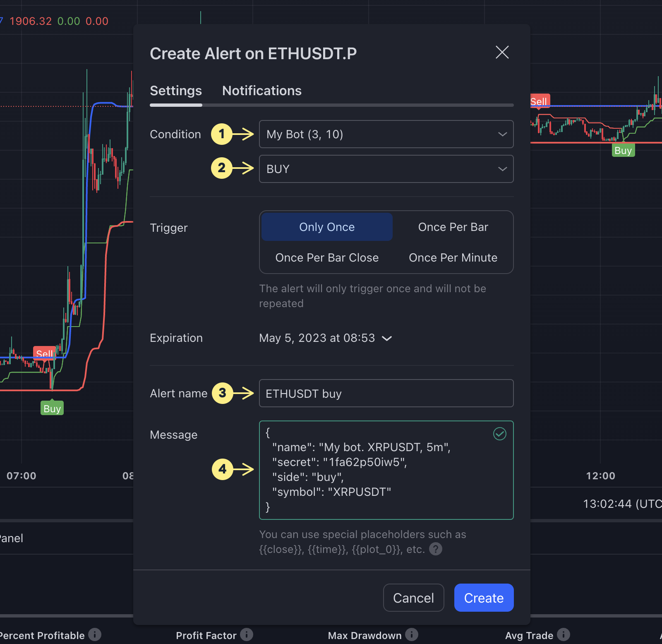Image resolution: width=662 pixels, height=644 pixels.
Task: Click the Max Drawdown info icon
Action: (411, 634)
